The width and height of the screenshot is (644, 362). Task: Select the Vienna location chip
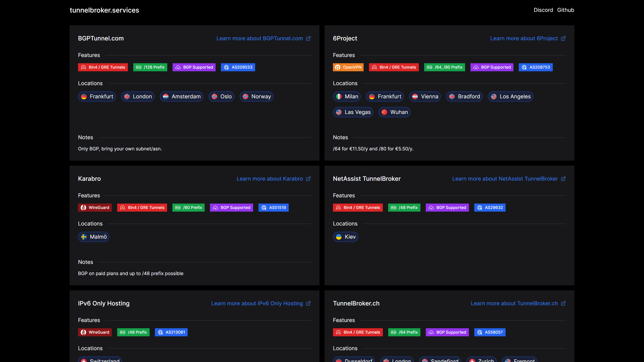pyautogui.click(x=425, y=97)
